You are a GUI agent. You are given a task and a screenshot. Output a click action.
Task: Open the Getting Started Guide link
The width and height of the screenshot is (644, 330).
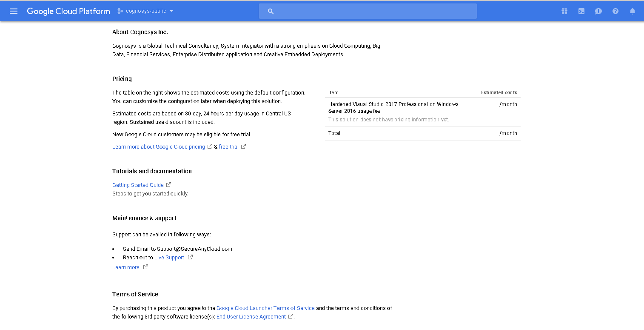[x=138, y=185]
